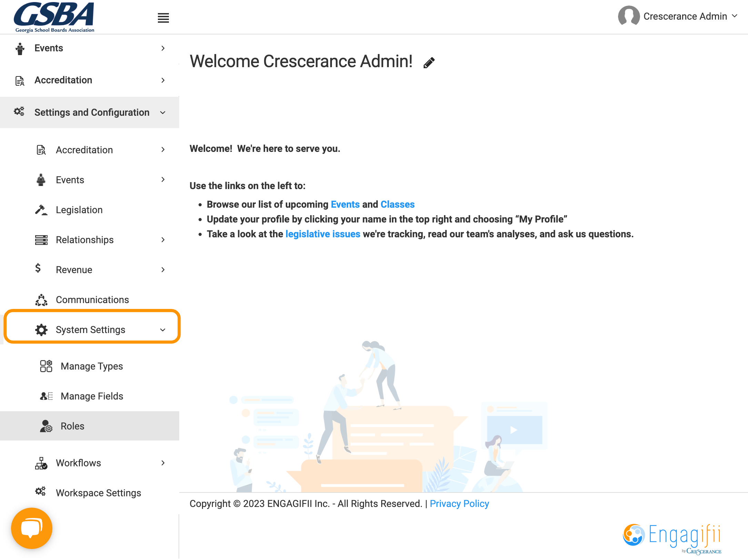
Task: Open the Privacy Policy footer link
Action: point(459,504)
